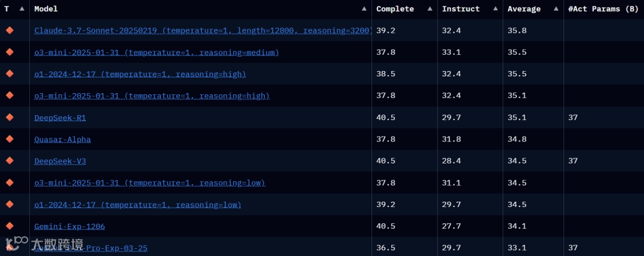Select Complete 40.5 in the DeepSeek-R1 row

point(386,118)
